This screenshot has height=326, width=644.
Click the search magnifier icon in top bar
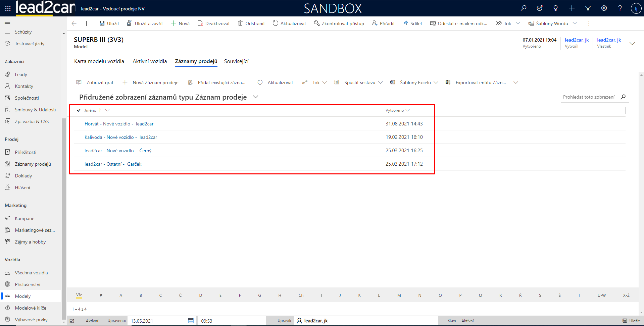pyautogui.click(x=523, y=8)
